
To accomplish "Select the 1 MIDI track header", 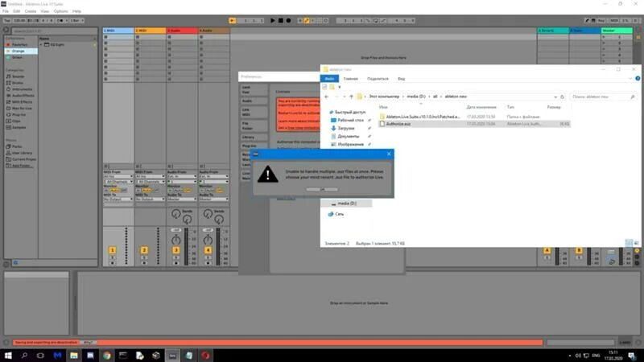I will [x=118, y=31].
